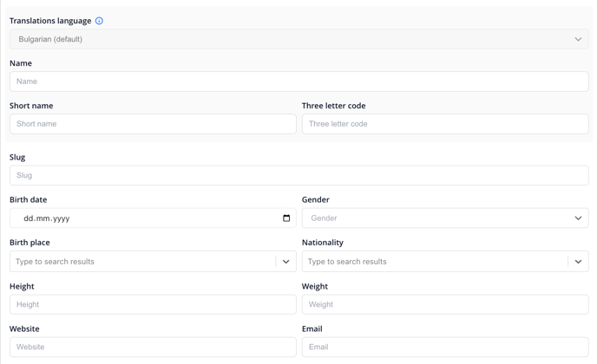
Task: Click the Three letter code field
Action: click(445, 124)
